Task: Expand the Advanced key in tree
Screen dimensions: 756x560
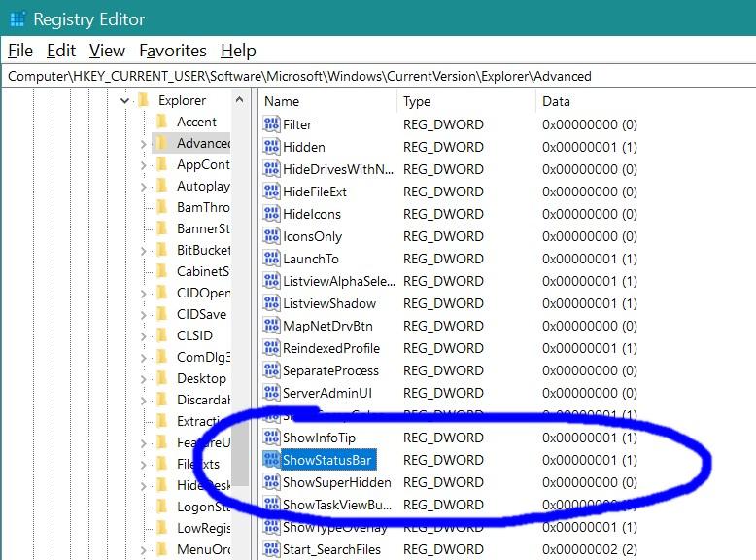Action: tap(143, 144)
